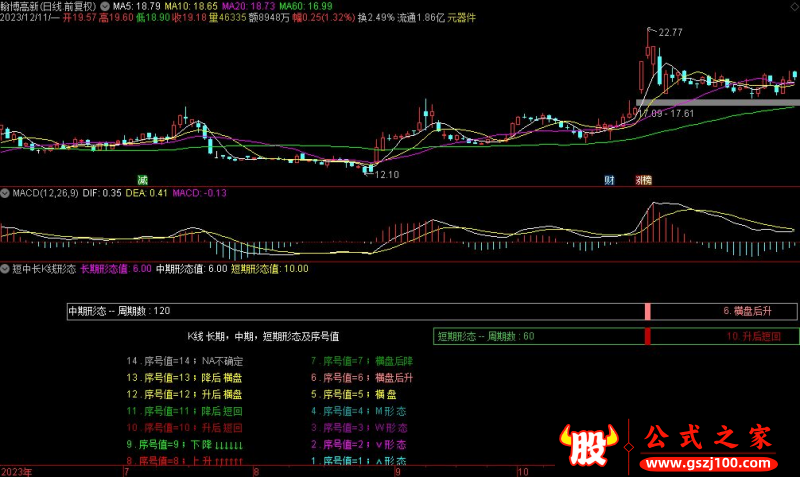This screenshot has height=477, width=800.
Task: Click the 10. 升后短回 result label
Action: point(754,336)
